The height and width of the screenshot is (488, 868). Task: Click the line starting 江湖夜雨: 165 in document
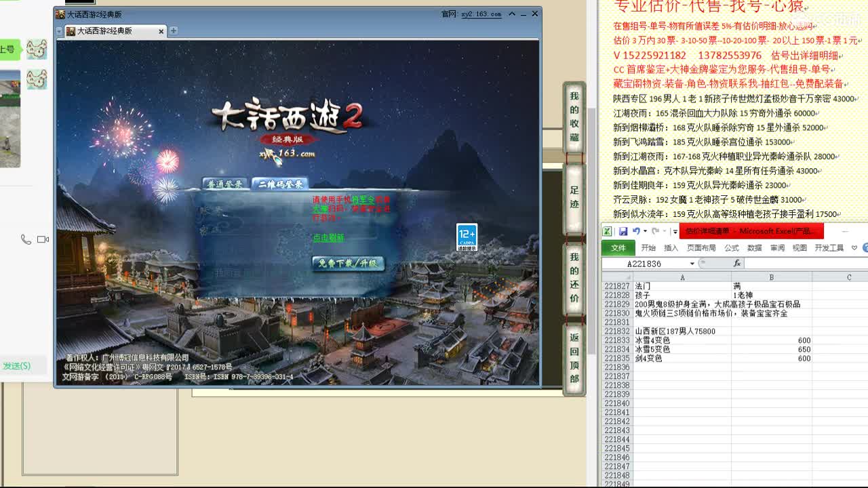pos(715,113)
